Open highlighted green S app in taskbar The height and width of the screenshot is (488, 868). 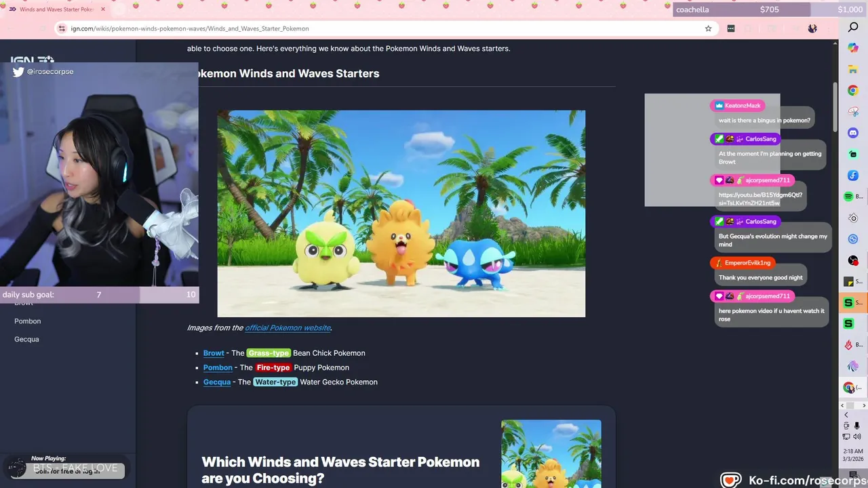[848, 303]
